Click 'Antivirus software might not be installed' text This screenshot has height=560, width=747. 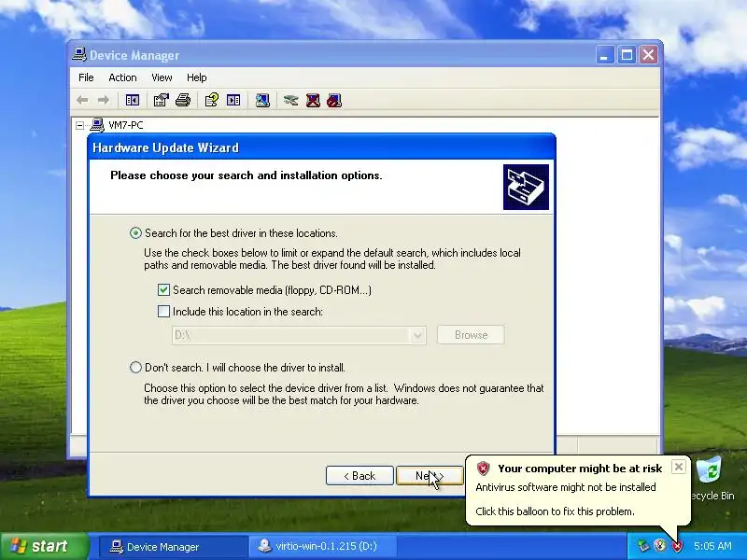(566, 487)
